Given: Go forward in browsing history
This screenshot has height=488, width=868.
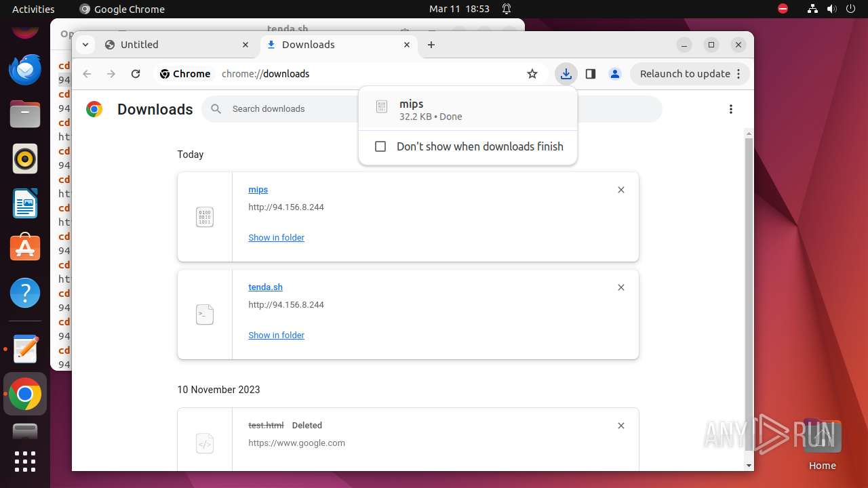Looking at the screenshot, I should pos(111,74).
